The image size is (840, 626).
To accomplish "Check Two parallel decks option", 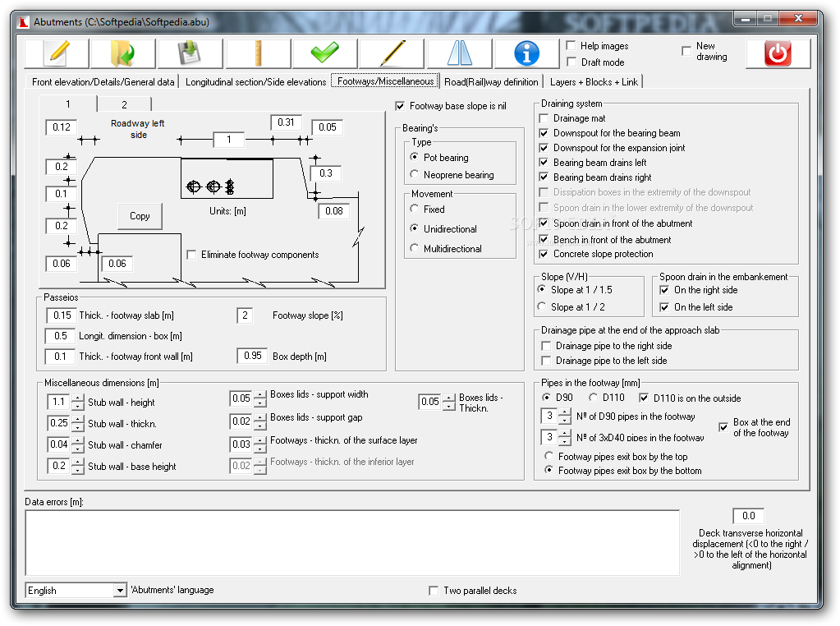I will [x=434, y=591].
